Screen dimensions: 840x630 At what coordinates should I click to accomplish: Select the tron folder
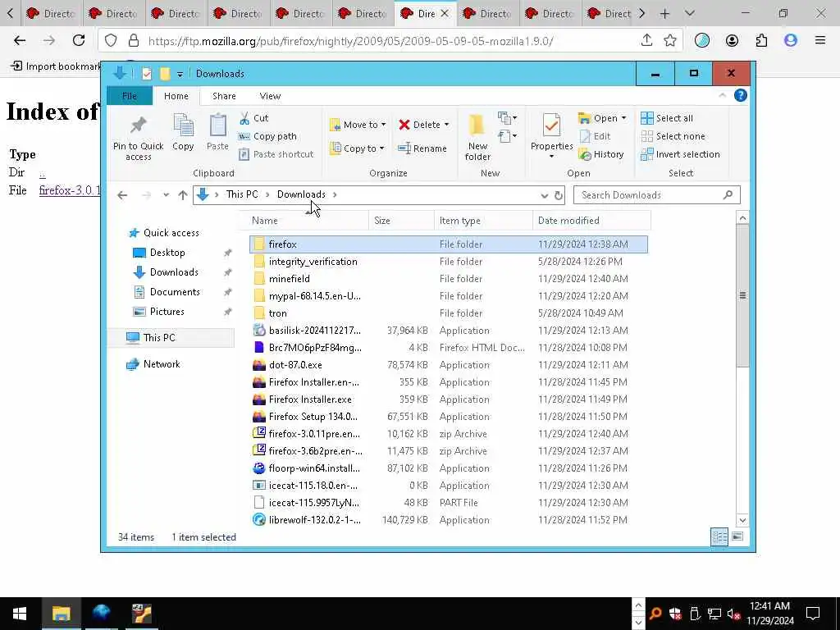pos(277,313)
